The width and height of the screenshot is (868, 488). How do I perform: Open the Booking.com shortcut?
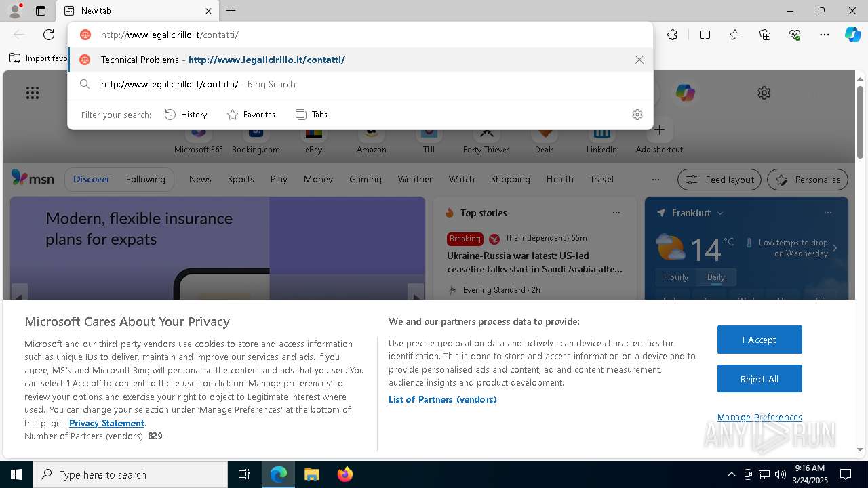point(256,140)
